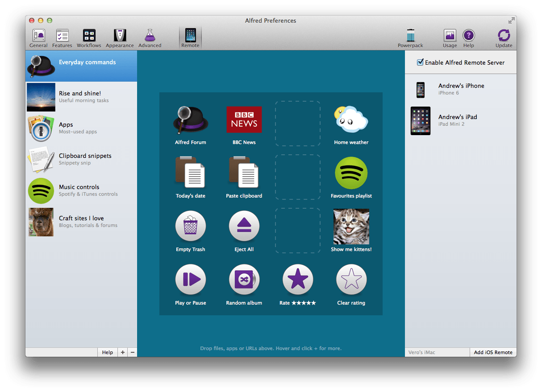542x392 pixels.
Task: Open the Powerpack toolbar icon
Action: pos(410,37)
